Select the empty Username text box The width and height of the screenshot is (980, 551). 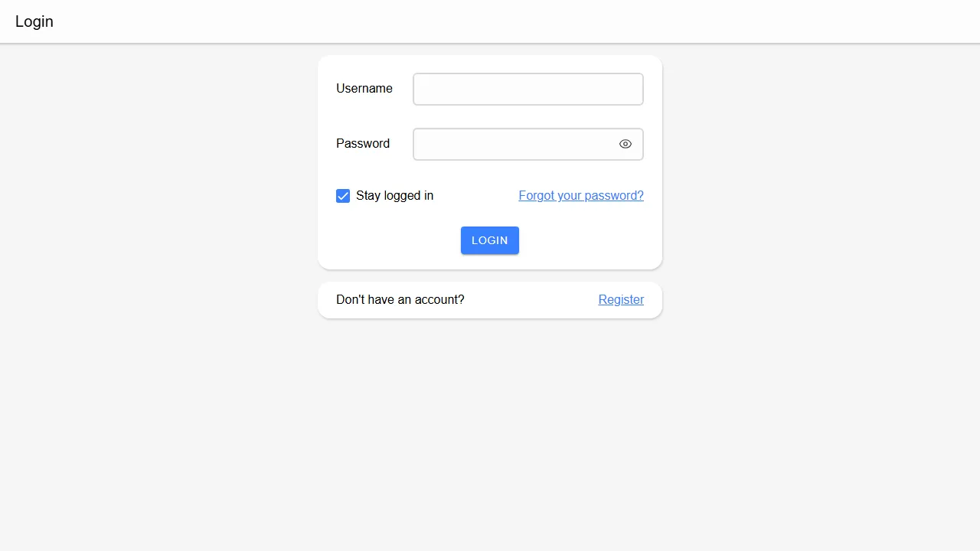tap(528, 89)
